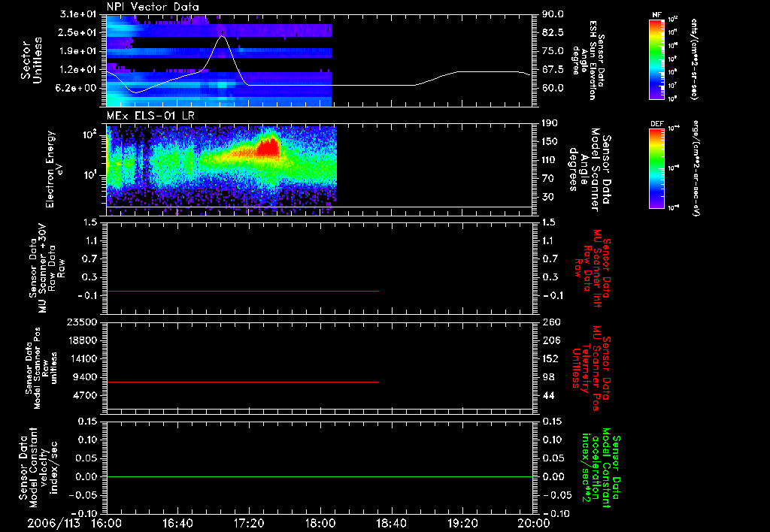Image resolution: width=770 pixels, height=532 pixels.
Task: Click the '6.2e+00' sector tick label
Action: point(77,88)
